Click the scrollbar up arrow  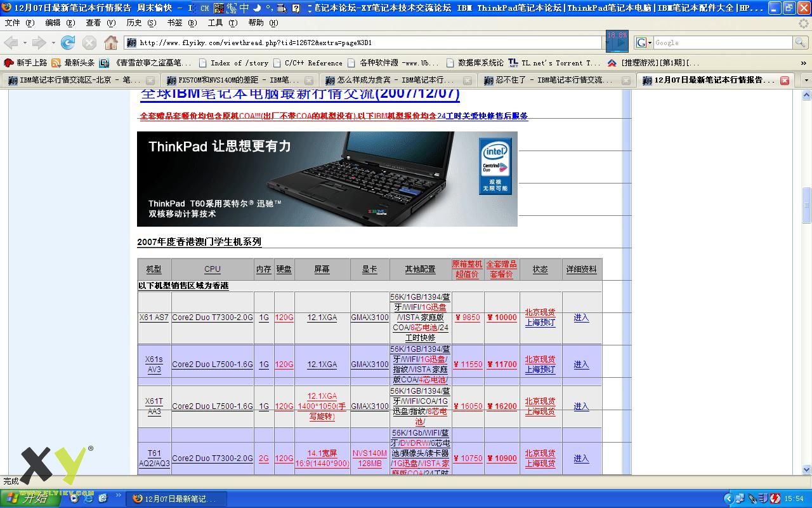point(806,95)
